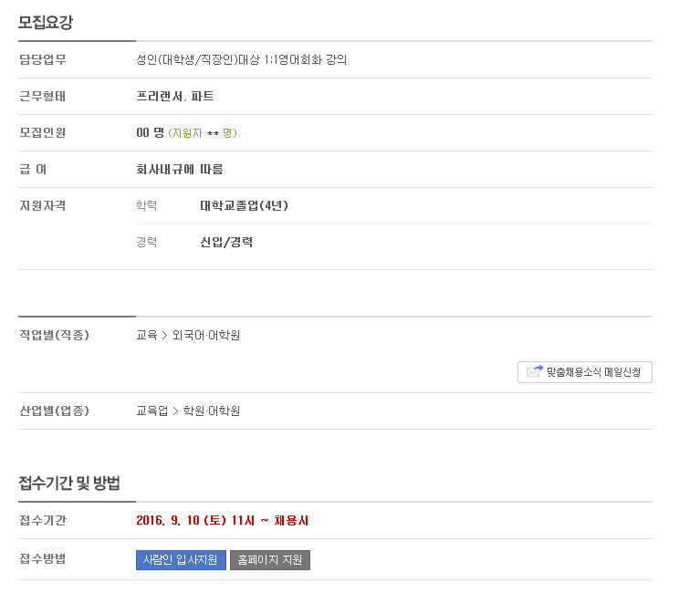Open the 교육 job category link
Image resolution: width=700 pixels, height=593 pixels.
click(x=147, y=335)
